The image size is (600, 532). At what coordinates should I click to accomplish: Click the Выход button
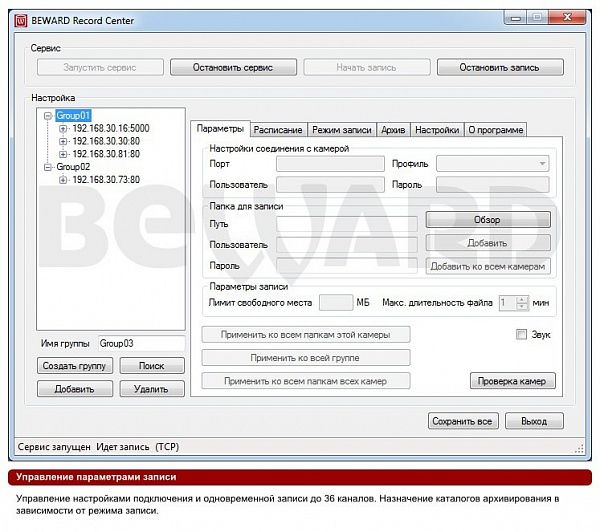534,421
